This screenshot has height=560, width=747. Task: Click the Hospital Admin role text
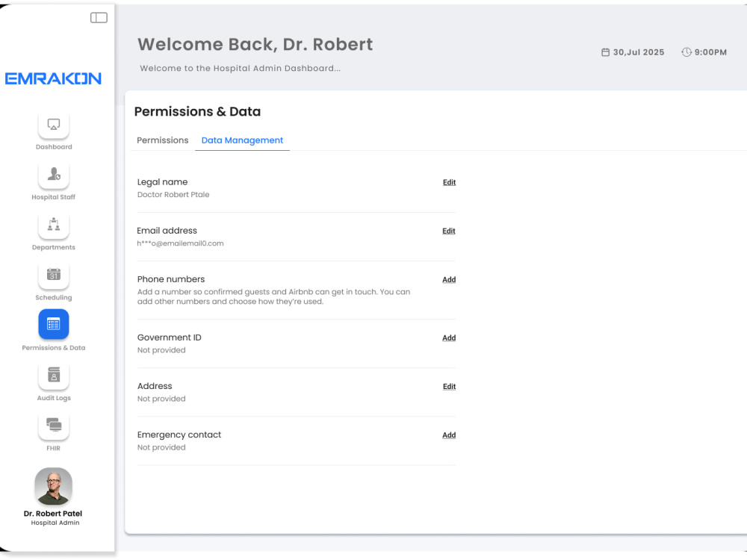[55, 523]
